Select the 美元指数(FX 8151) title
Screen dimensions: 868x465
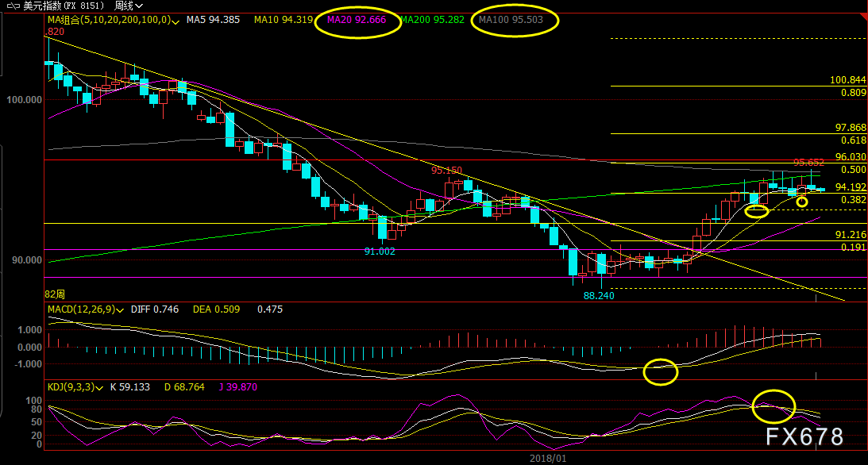pos(63,6)
